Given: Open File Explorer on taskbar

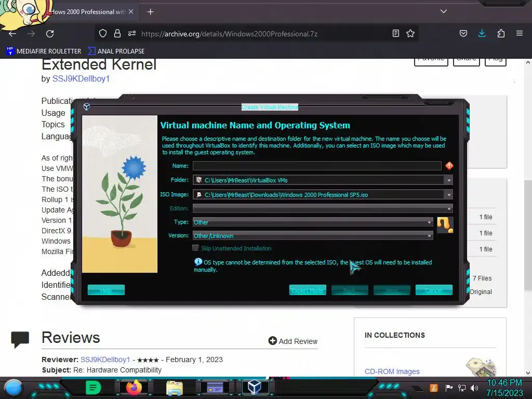Looking at the screenshot, I should click(x=175, y=388).
